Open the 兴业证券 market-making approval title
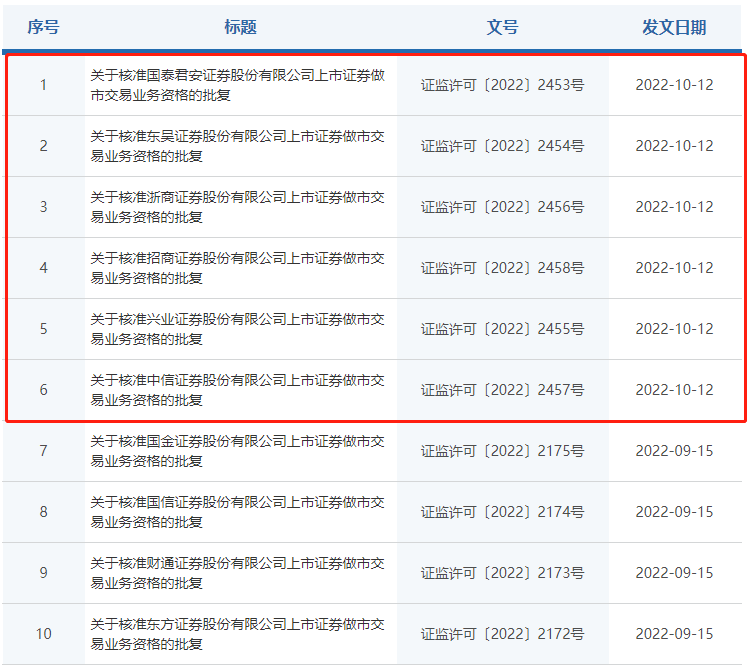747x666 pixels. pyautogui.click(x=237, y=329)
